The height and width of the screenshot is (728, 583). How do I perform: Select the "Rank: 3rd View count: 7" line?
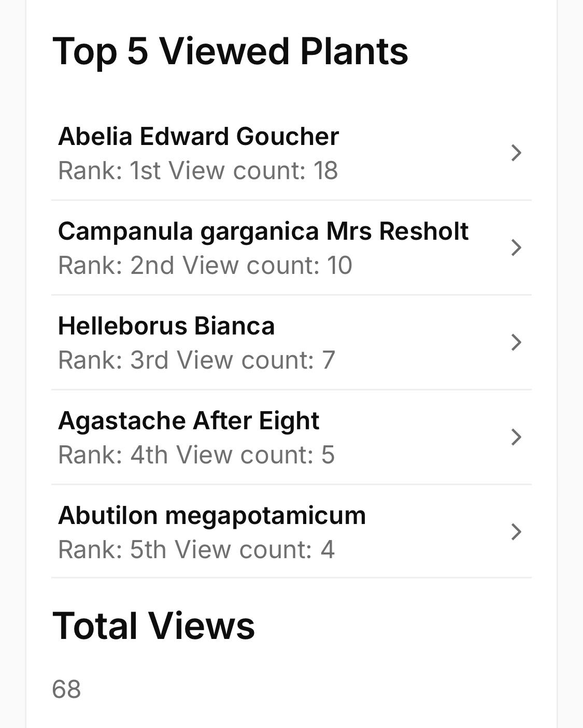coord(196,360)
